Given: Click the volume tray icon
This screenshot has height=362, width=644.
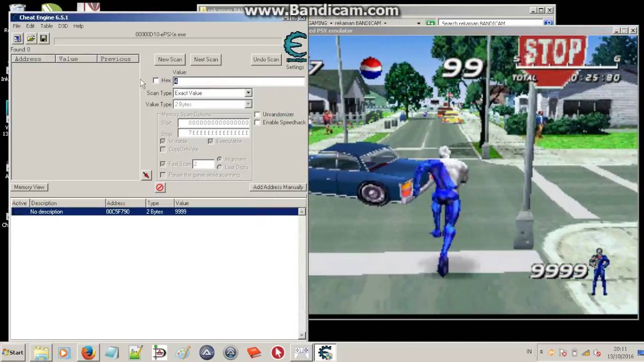Looking at the screenshot, I should tap(597, 352).
